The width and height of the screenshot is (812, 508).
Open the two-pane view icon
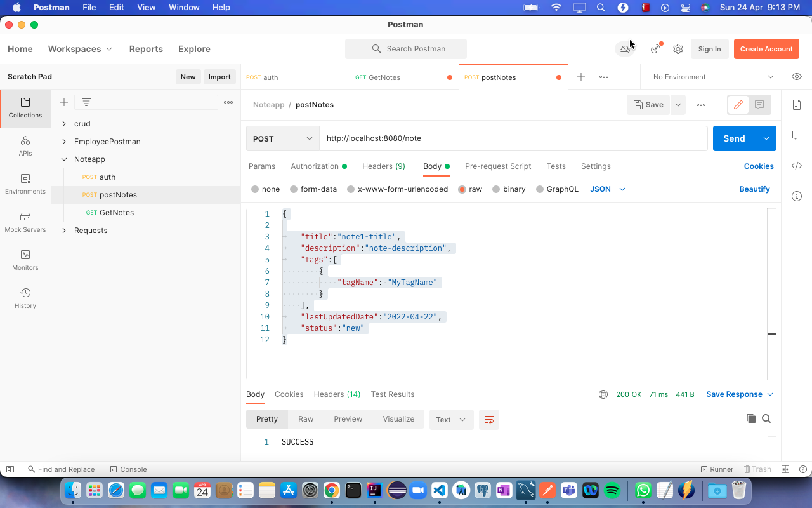[x=785, y=469]
